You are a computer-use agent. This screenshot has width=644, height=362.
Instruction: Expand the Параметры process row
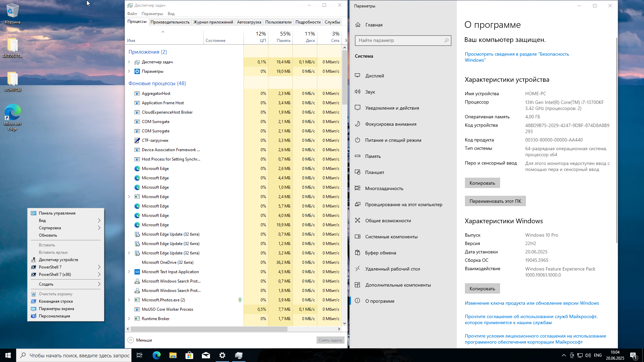129,71
